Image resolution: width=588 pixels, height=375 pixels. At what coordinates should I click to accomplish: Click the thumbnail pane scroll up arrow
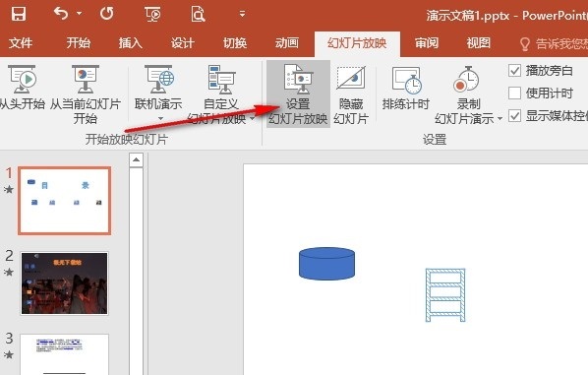click(136, 159)
